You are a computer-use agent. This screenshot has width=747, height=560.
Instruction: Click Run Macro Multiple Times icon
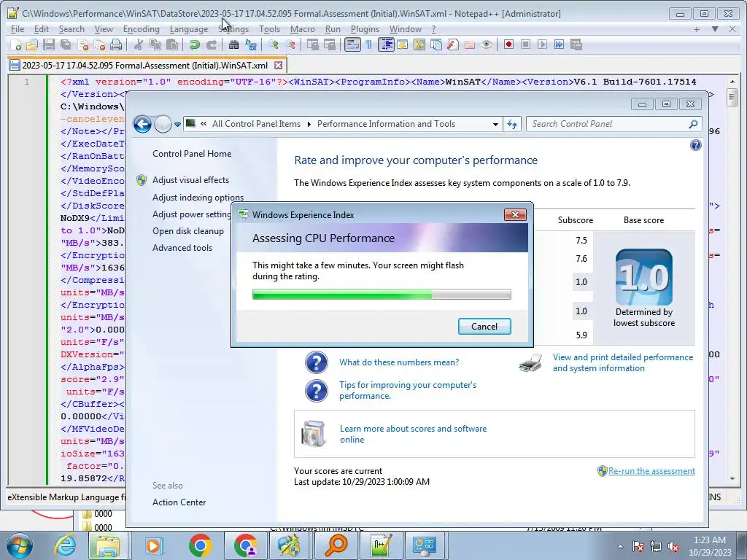click(559, 44)
